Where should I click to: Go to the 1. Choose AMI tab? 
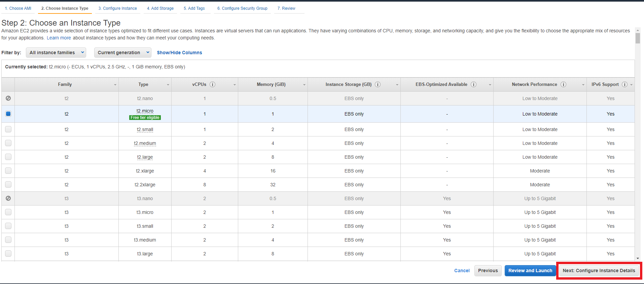click(x=18, y=8)
